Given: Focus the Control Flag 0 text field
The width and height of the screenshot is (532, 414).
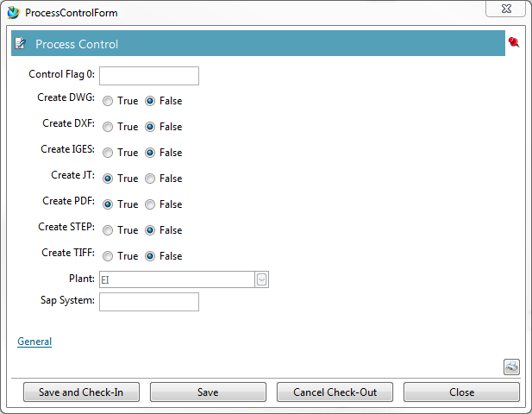Looking at the screenshot, I should point(149,76).
